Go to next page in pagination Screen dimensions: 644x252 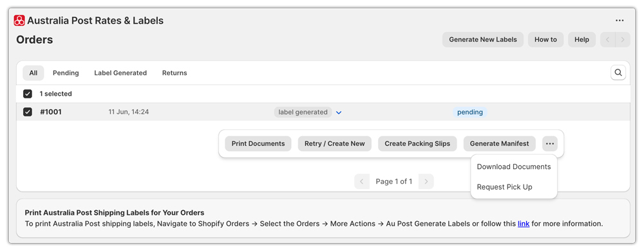(426, 181)
